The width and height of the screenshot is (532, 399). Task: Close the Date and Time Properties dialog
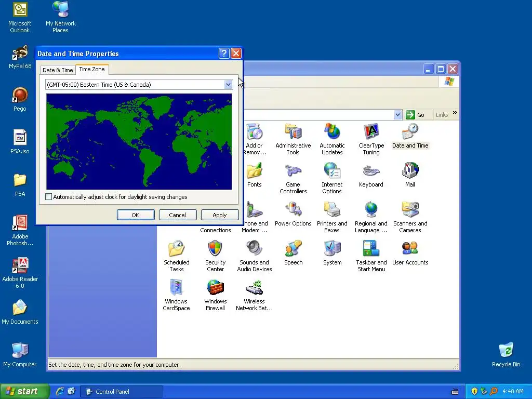tap(236, 54)
